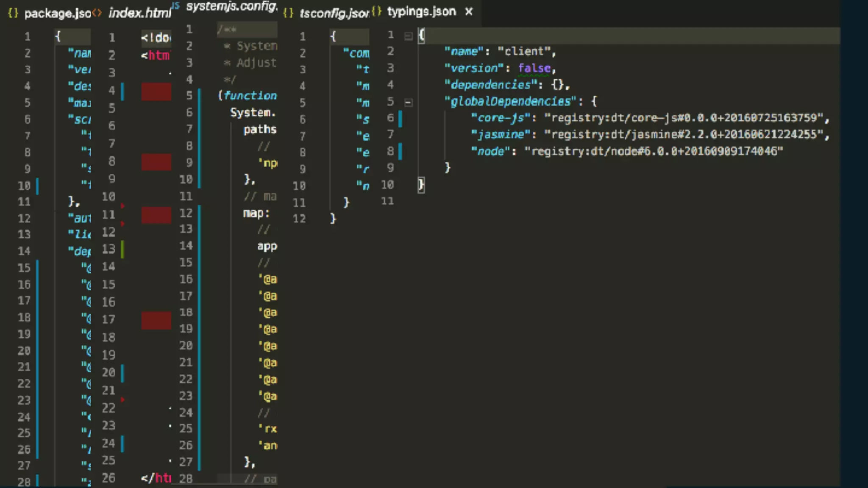Click the closing brace on line 12 of tsconfig.json

[333, 219]
